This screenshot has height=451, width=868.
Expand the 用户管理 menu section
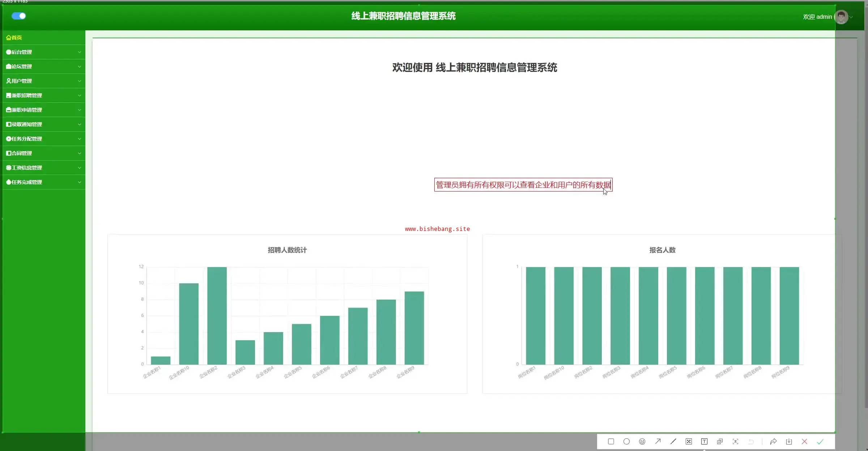coord(43,81)
